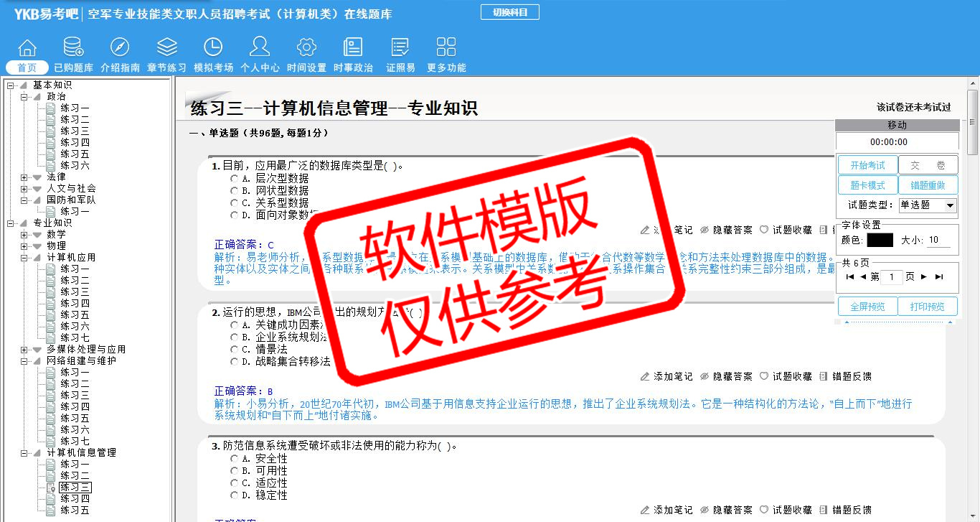
Task: Open 时间设置 gear icon
Action: [306, 47]
